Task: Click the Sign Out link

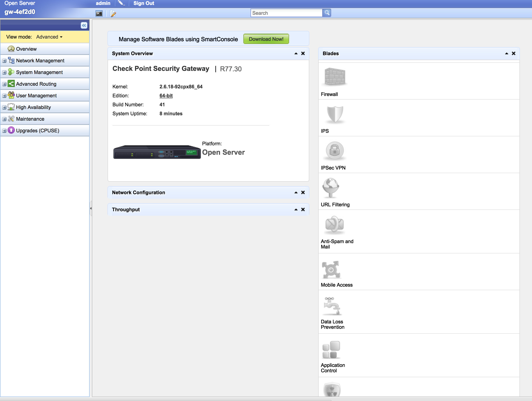Action: coord(144,3)
